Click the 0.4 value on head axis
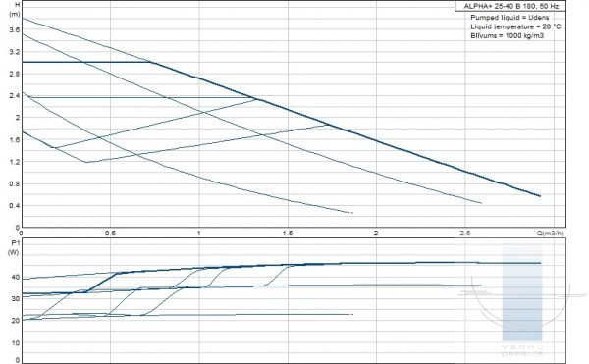Viewport: 589px width, 364px height. [x=15, y=206]
